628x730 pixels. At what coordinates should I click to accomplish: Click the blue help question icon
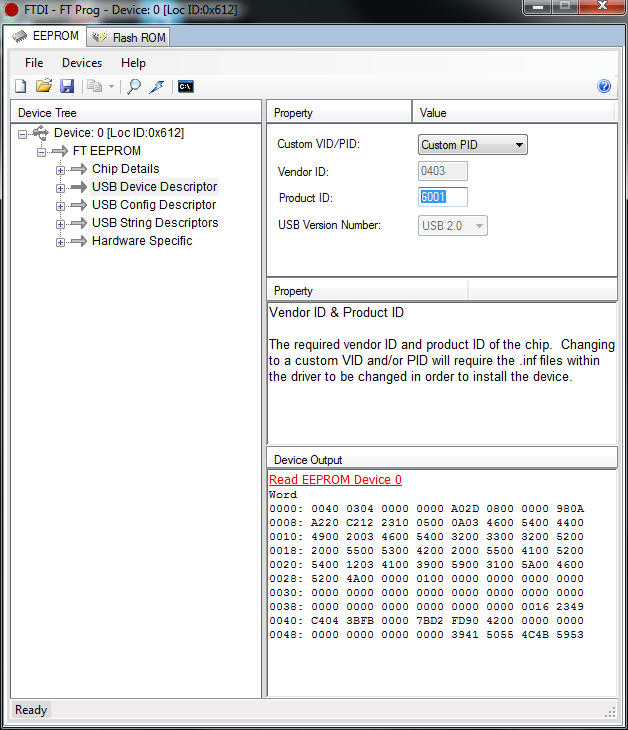click(604, 86)
